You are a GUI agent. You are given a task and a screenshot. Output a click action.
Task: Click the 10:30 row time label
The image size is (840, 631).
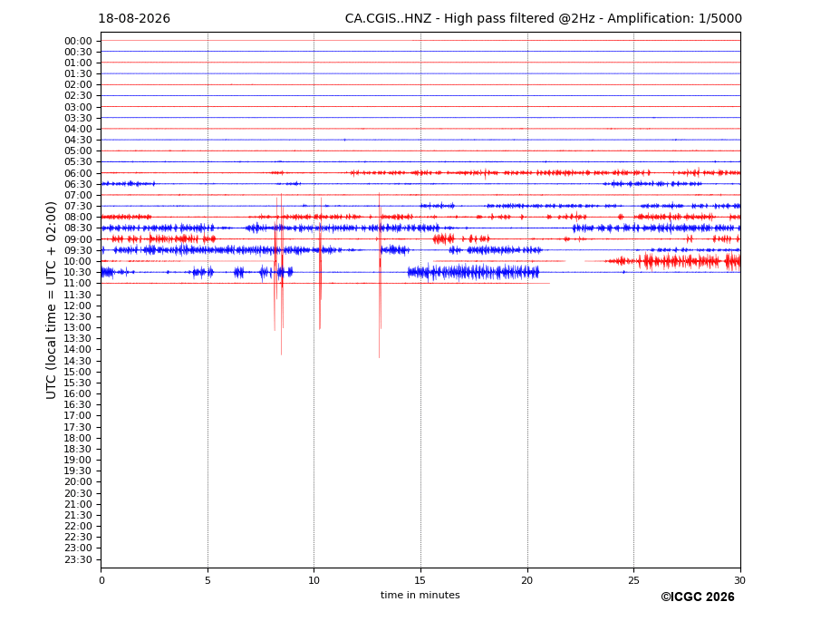pyautogui.click(x=78, y=272)
